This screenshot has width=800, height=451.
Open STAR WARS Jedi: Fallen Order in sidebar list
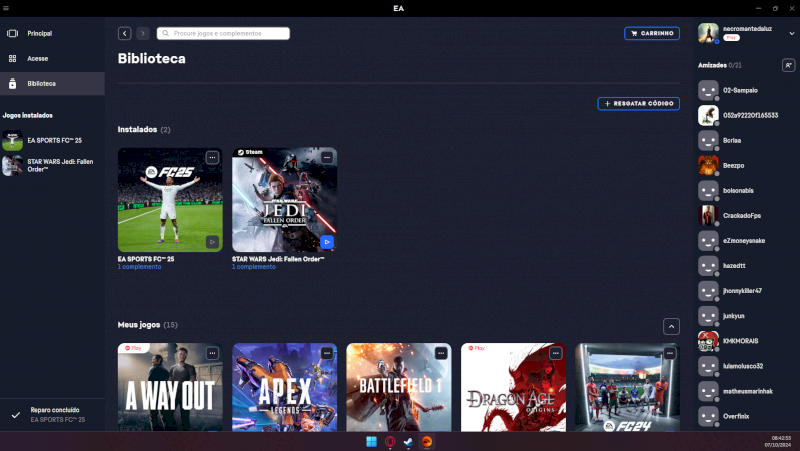(52, 165)
